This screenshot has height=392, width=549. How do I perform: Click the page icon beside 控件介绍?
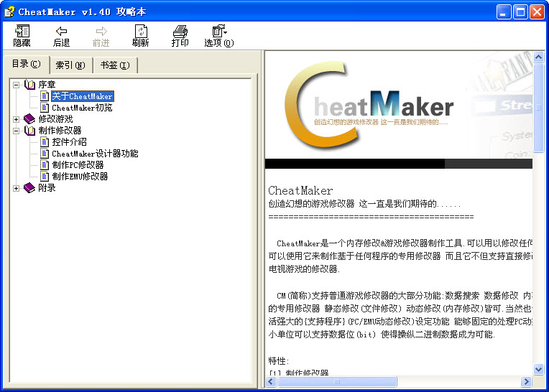pos(45,141)
